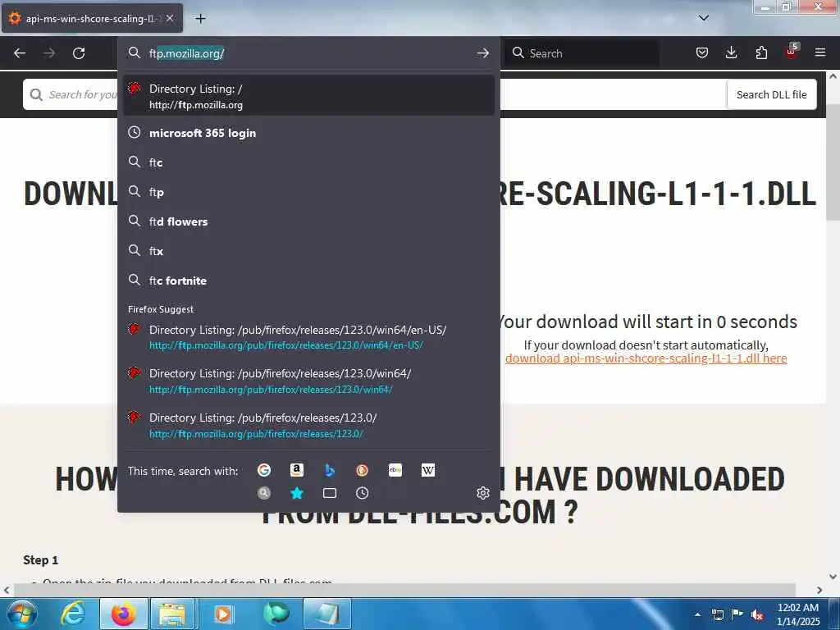Search this time with Google
This screenshot has width=840, height=630.
click(264, 470)
